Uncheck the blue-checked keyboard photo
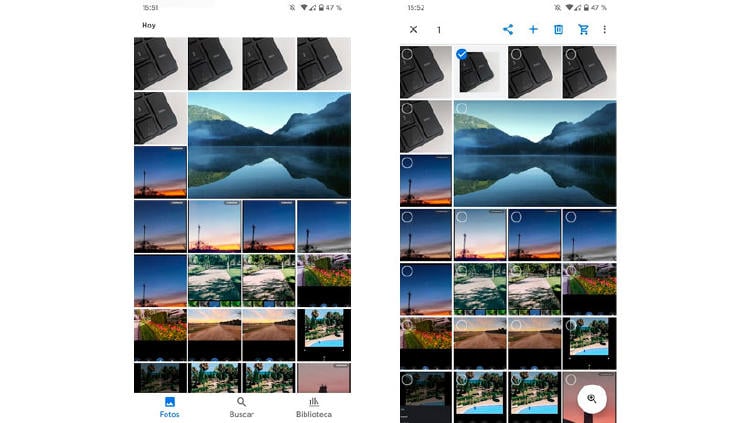Screen dimensions: 750x423 [462, 55]
